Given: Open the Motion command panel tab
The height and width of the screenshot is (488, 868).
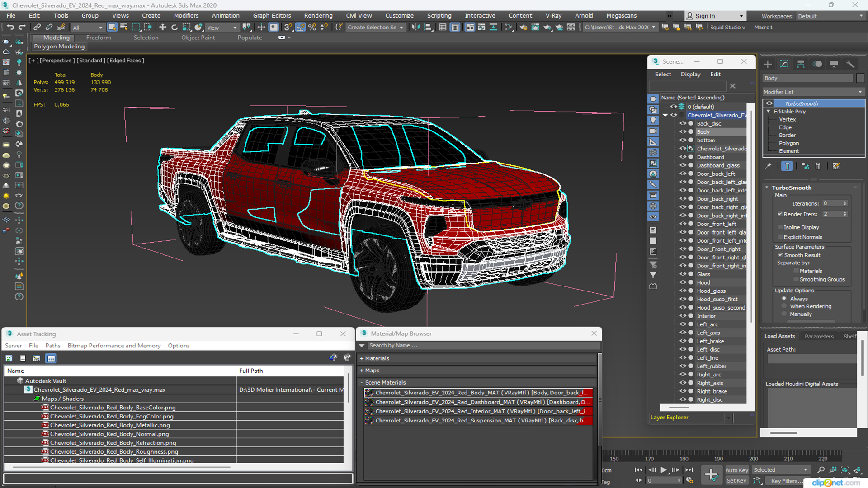Looking at the screenshot, I should click(817, 64).
